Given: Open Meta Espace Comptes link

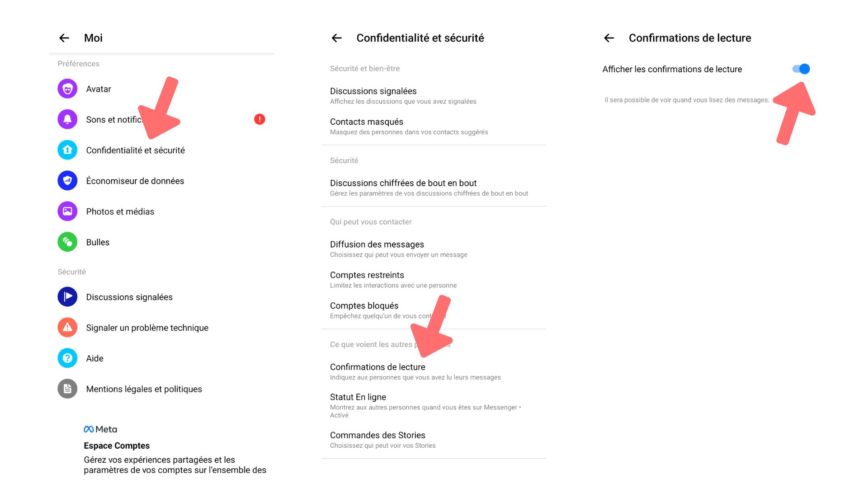Looking at the screenshot, I should 175,450.
